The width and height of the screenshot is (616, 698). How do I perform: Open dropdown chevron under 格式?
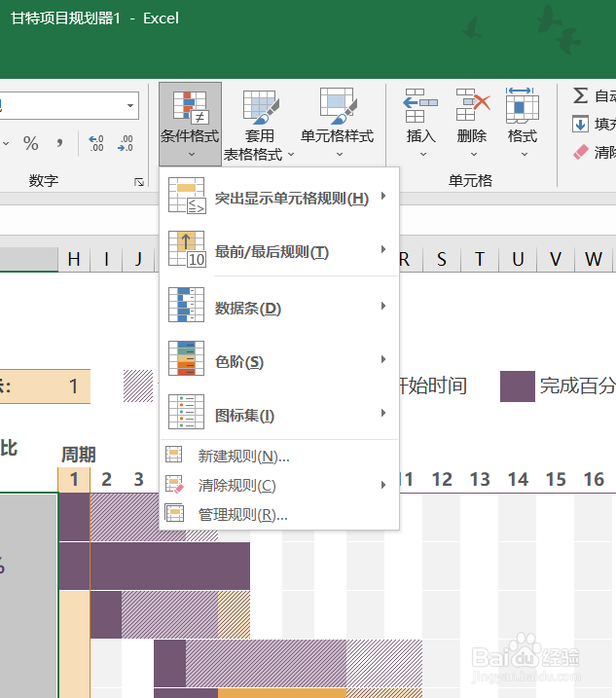coord(525,155)
